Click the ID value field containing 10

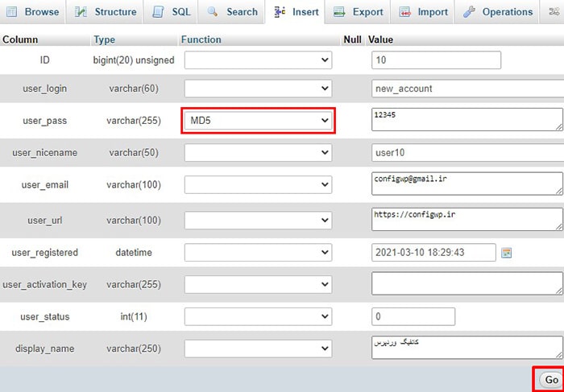coord(437,60)
